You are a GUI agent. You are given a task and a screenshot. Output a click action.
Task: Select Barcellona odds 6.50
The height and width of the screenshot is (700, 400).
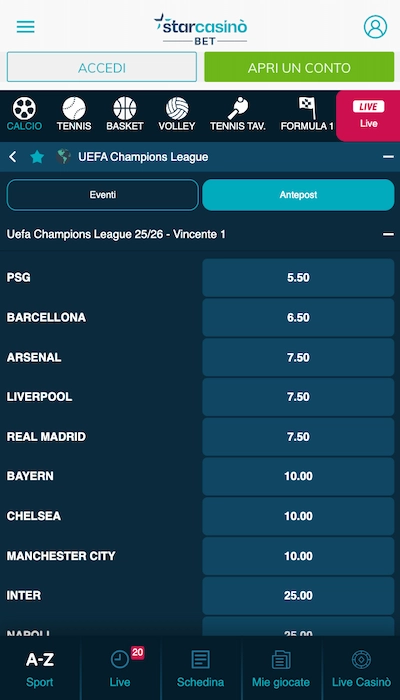click(298, 317)
